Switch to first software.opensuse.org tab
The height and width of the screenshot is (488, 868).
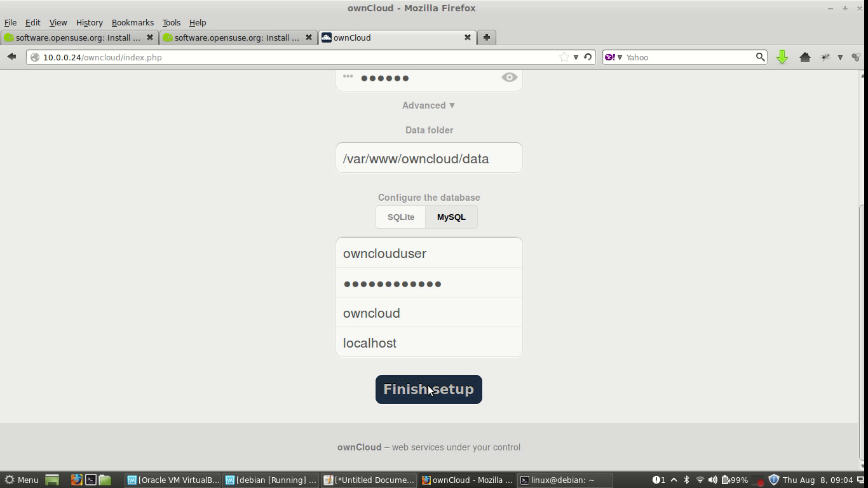point(79,37)
